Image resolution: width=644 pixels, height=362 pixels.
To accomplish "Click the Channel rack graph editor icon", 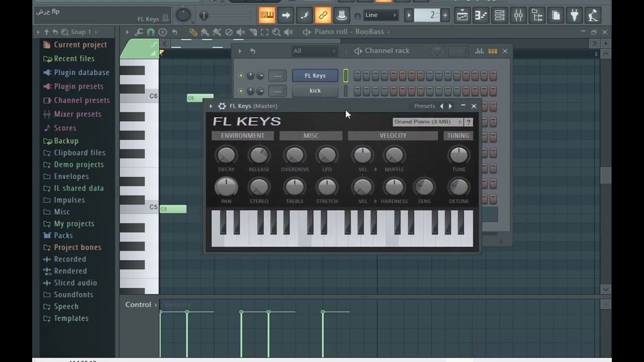I will click(x=479, y=51).
